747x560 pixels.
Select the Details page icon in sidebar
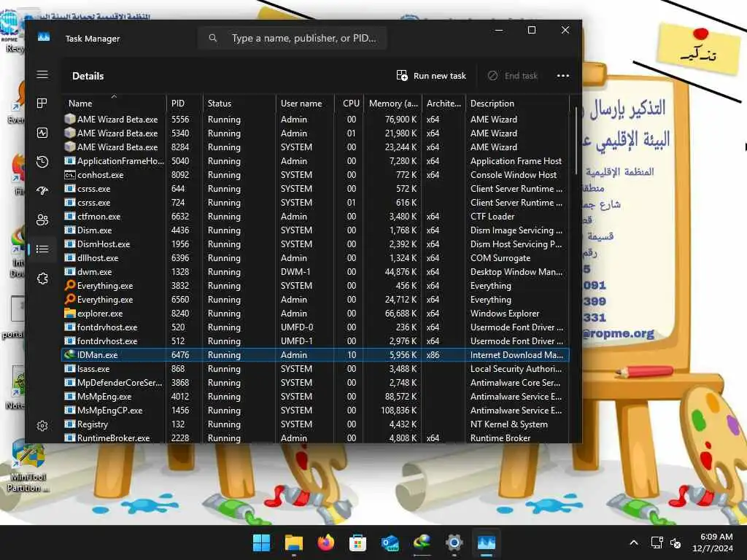[x=42, y=249]
